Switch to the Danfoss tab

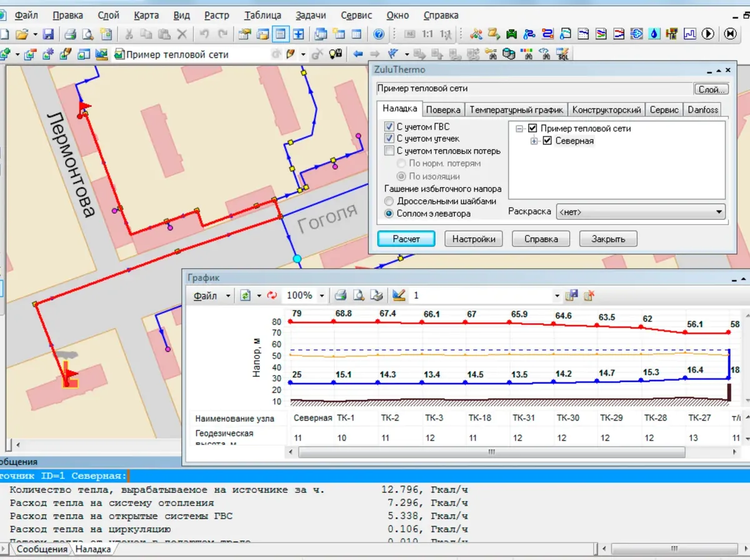702,110
